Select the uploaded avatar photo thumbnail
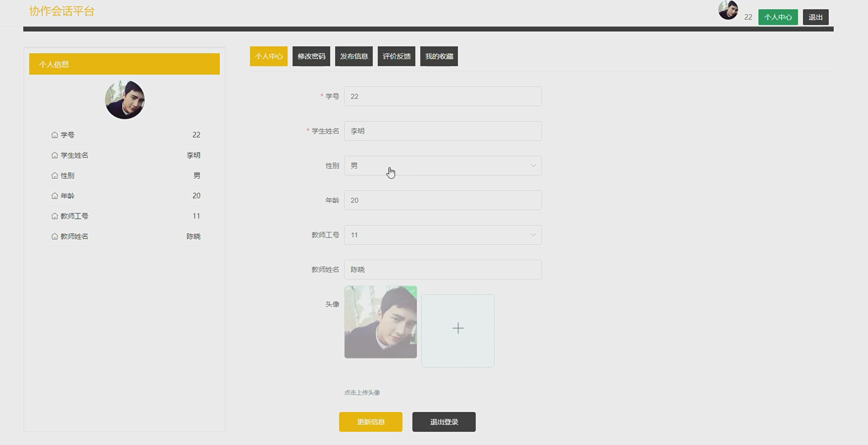 [x=381, y=322]
